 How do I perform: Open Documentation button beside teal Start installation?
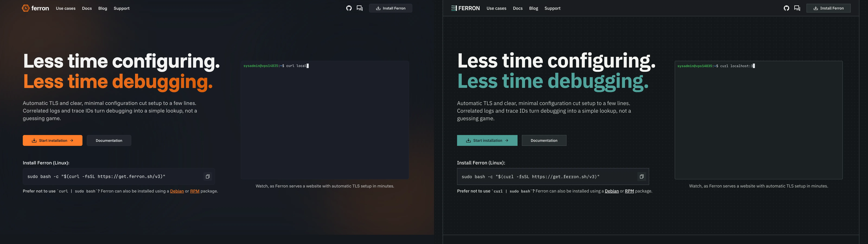coord(544,141)
